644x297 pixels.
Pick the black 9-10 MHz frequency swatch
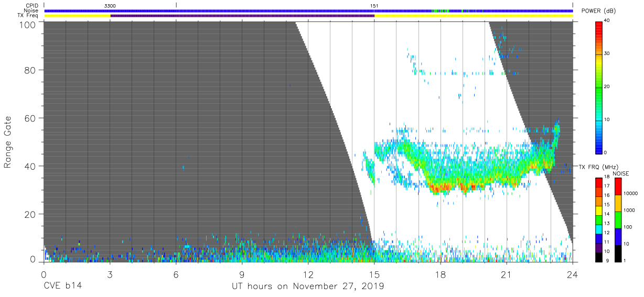599,257
